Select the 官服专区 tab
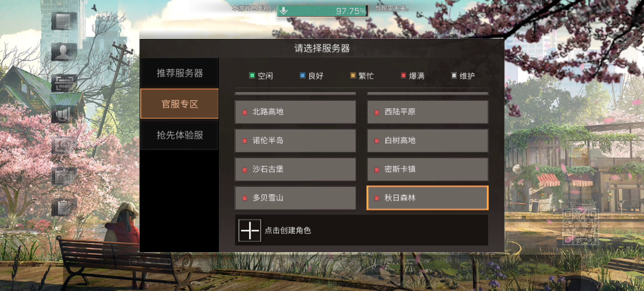The width and height of the screenshot is (644, 291). [180, 104]
